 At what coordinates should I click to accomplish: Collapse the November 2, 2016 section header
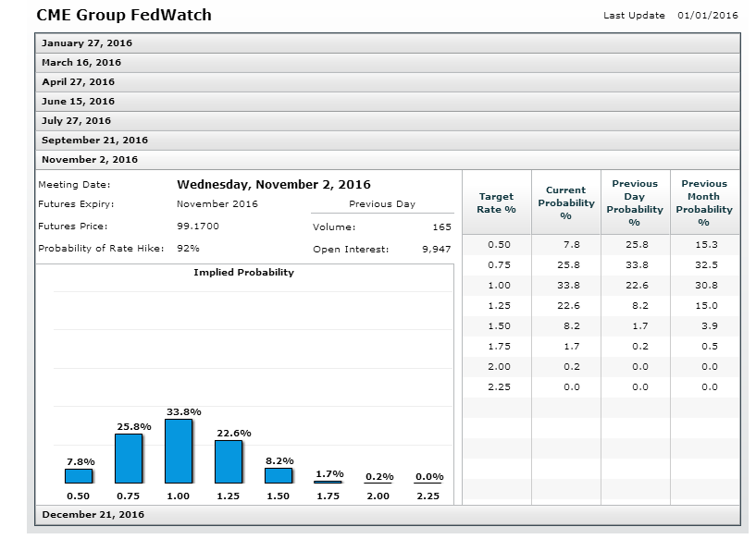[x=387, y=159]
